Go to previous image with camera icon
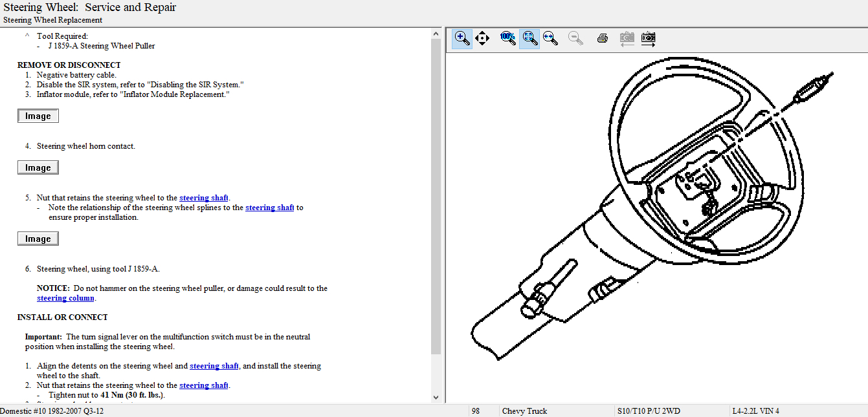 tap(627, 39)
